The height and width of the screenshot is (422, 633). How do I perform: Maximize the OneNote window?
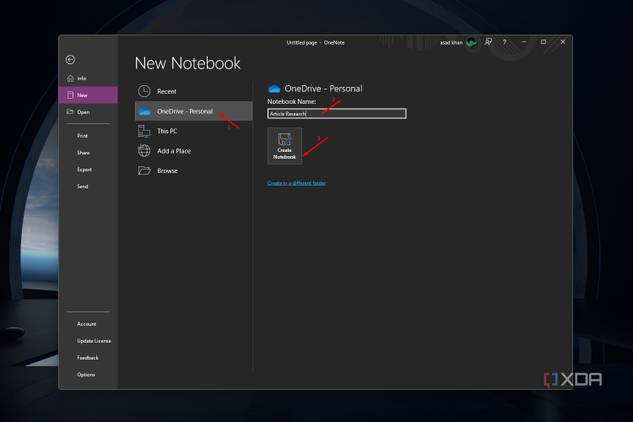click(544, 42)
